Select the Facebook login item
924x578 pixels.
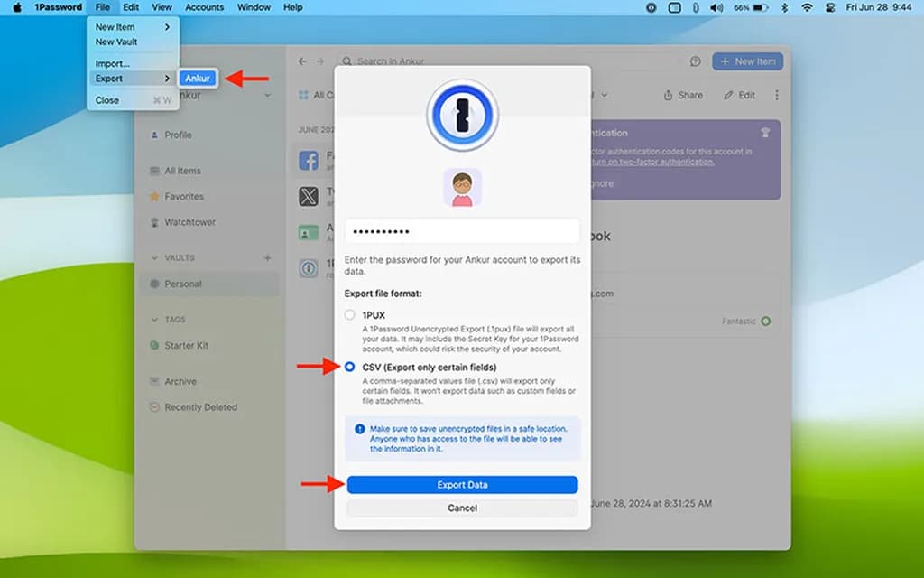308,161
